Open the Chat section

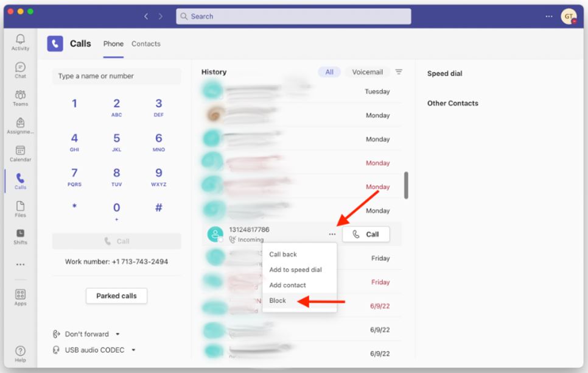coord(20,71)
